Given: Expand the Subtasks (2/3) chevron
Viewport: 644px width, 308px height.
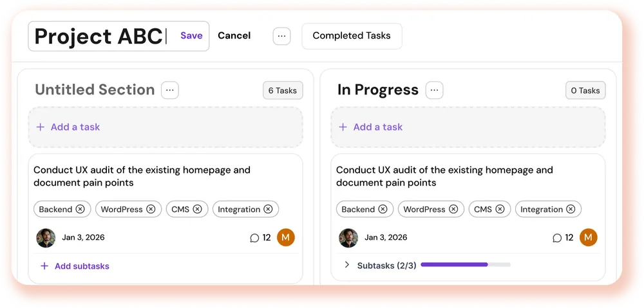Looking at the screenshot, I should (x=347, y=265).
